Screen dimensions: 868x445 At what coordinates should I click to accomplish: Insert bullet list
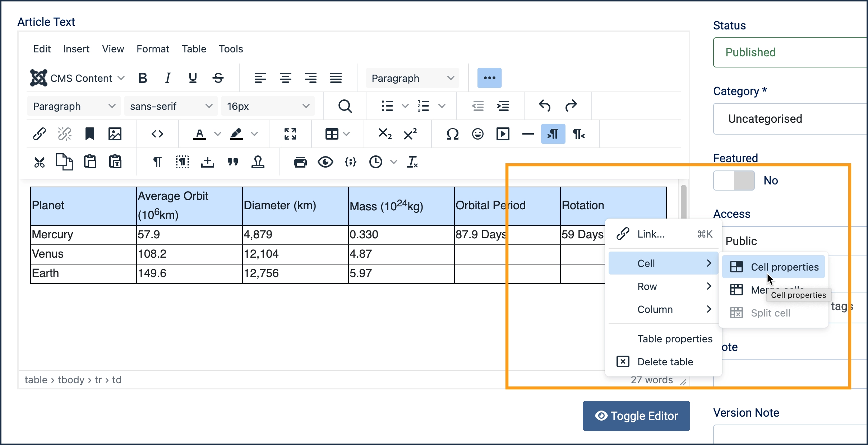tap(387, 106)
